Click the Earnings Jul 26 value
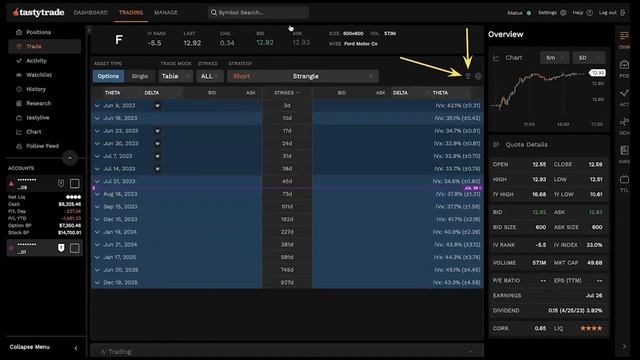Viewport: 640px width, 360px height. point(594,296)
